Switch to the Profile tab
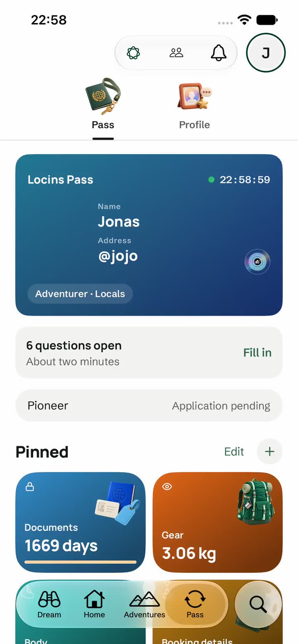The height and width of the screenshot is (644, 298). tap(195, 105)
